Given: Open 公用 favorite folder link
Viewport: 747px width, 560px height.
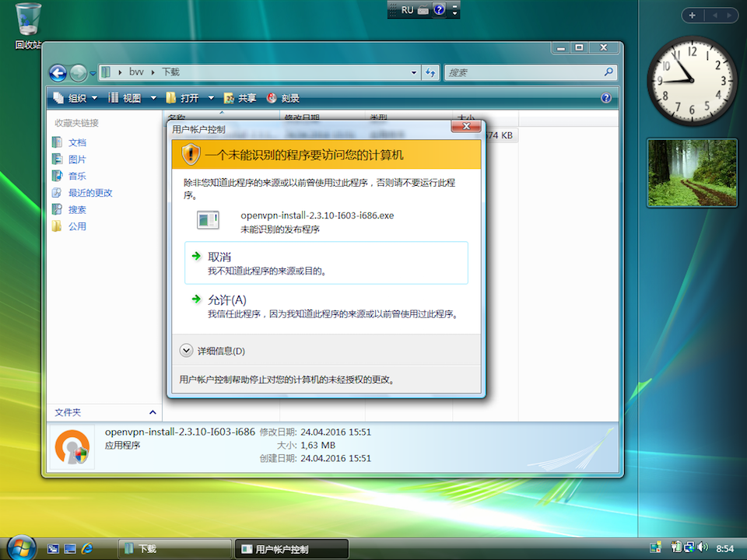Looking at the screenshot, I should (77, 226).
